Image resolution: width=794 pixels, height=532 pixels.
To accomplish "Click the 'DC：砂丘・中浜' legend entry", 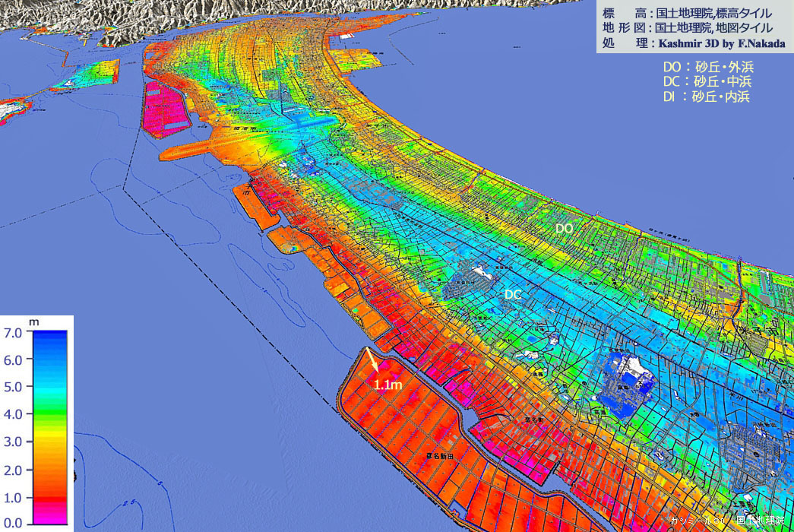I will (x=708, y=81).
